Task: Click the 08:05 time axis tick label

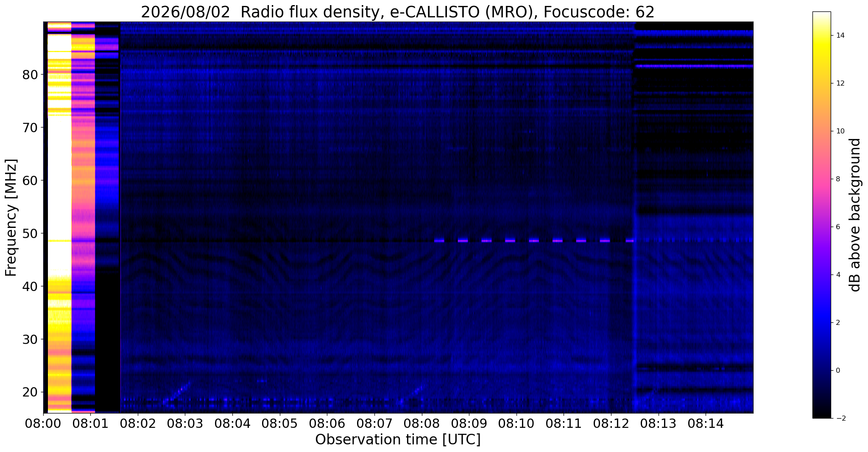Action: coord(279,423)
